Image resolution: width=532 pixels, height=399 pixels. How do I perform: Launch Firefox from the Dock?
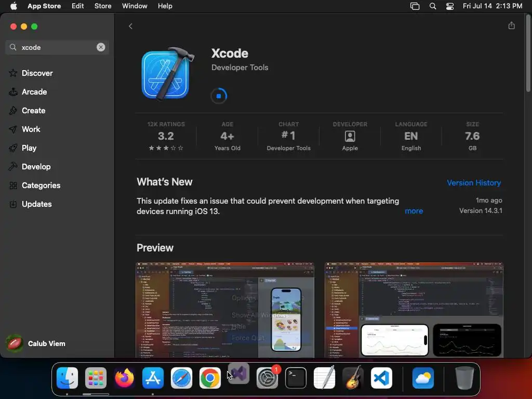pyautogui.click(x=124, y=378)
